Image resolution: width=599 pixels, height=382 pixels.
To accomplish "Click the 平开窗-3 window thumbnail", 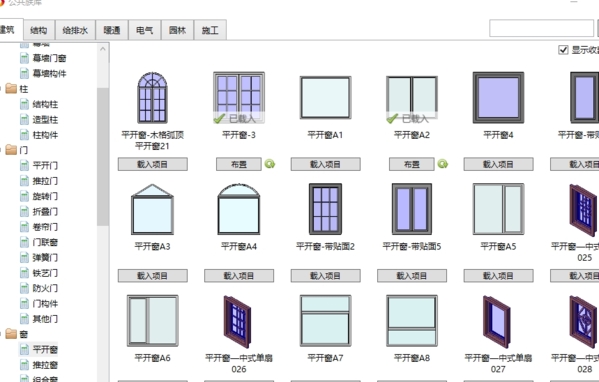I will point(239,97).
